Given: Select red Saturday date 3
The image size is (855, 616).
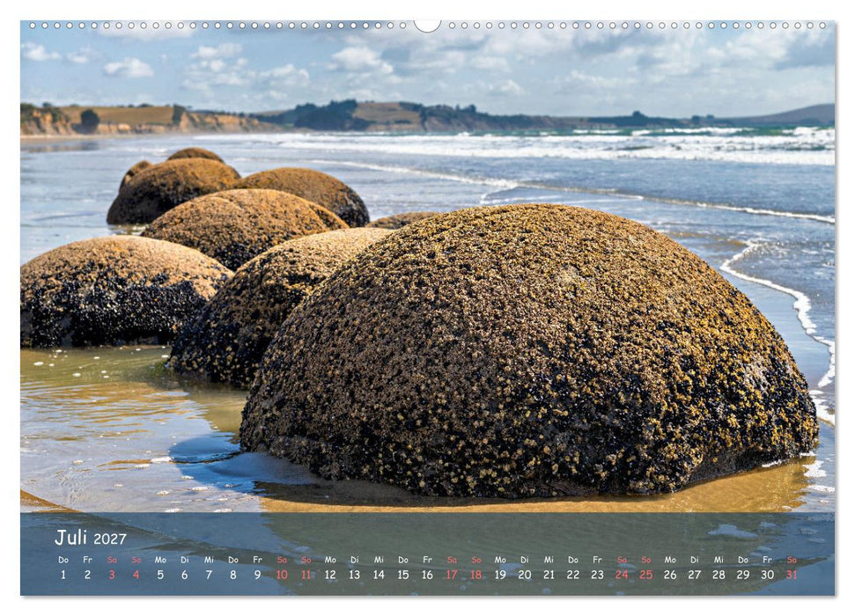Looking at the screenshot, I should click(112, 575).
